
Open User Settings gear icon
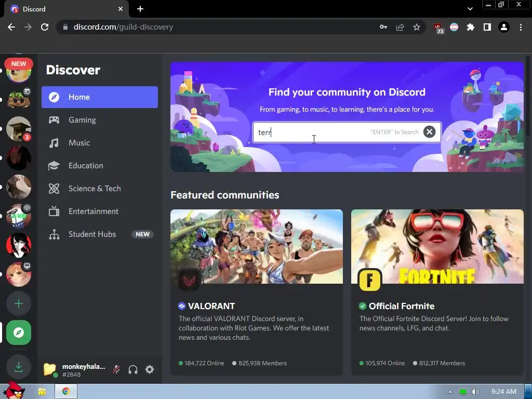(x=150, y=369)
